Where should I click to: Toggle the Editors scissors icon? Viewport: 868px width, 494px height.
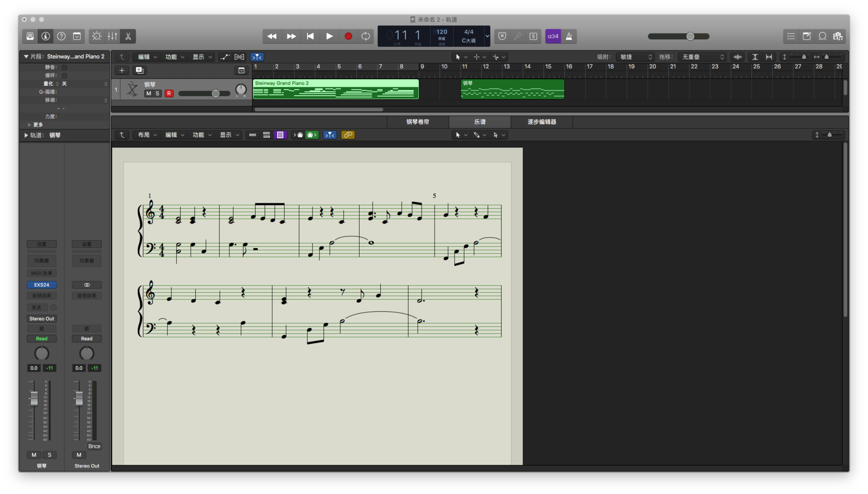(x=128, y=36)
